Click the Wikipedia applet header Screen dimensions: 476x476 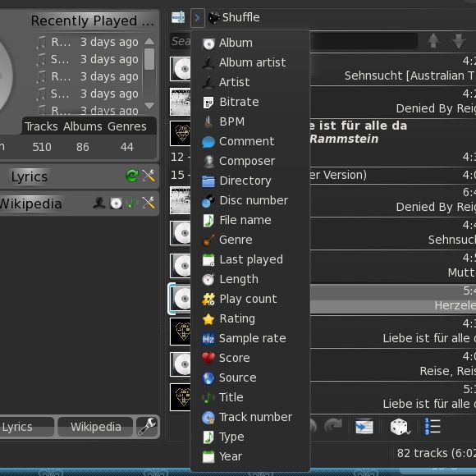click(30, 204)
